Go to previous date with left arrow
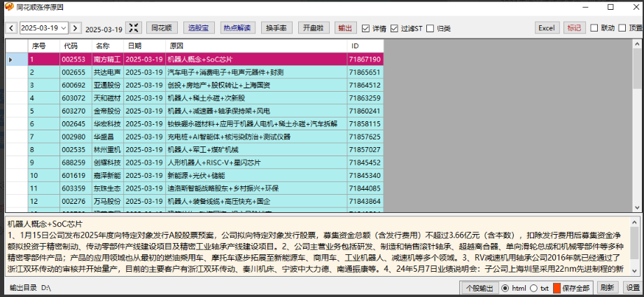Screen dimensions: 644x297 click(11, 28)
